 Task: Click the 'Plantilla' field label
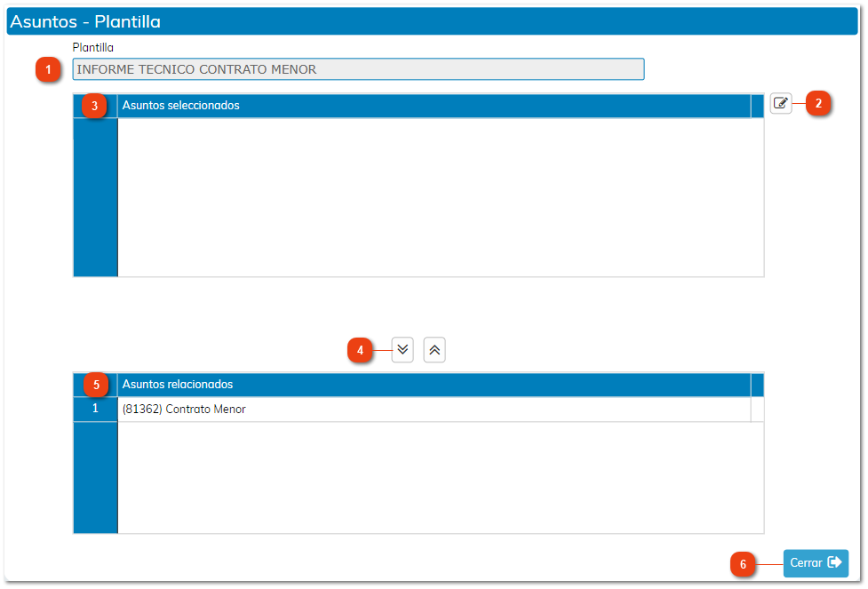tap(93, 48)
